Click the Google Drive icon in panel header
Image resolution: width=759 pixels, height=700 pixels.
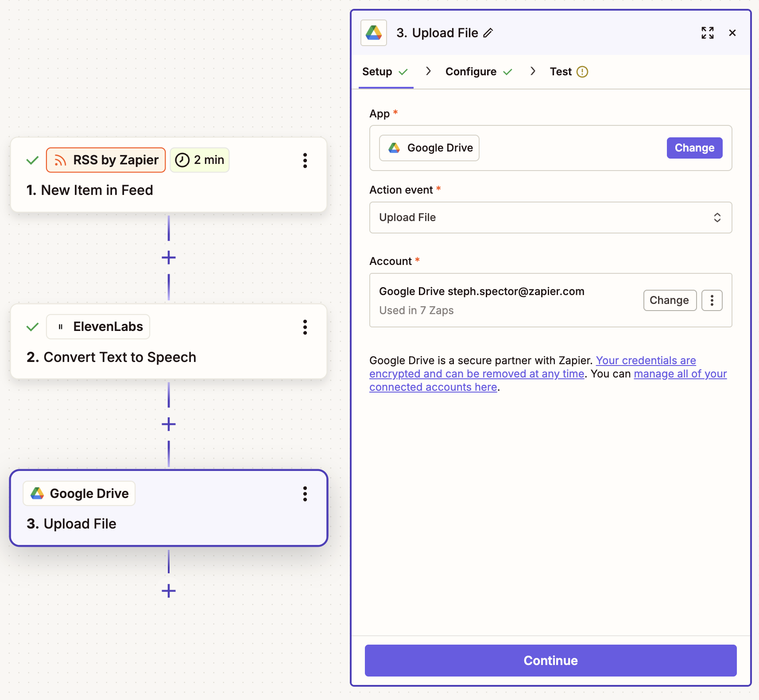click(x=374, y=32)
